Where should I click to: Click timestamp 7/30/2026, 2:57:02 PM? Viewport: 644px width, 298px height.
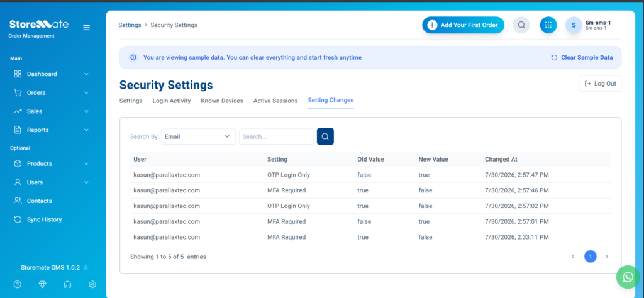(x=517, y=206)
